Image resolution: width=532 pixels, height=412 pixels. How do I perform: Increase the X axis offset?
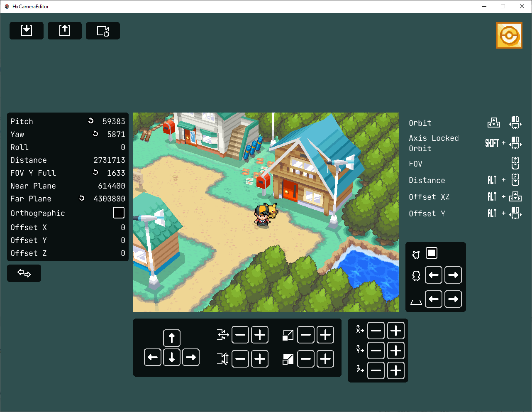pos(396,331)
